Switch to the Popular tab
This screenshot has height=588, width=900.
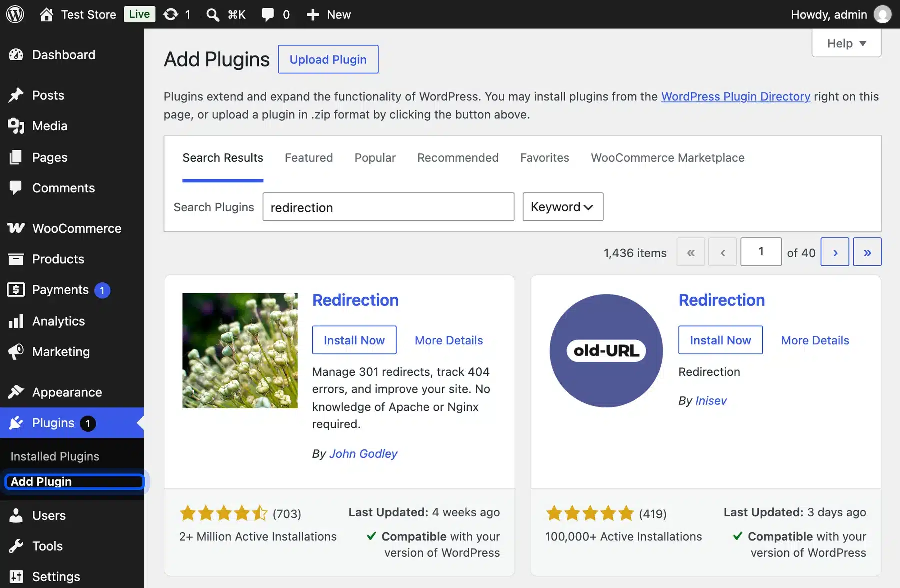(x=375, y=158)
